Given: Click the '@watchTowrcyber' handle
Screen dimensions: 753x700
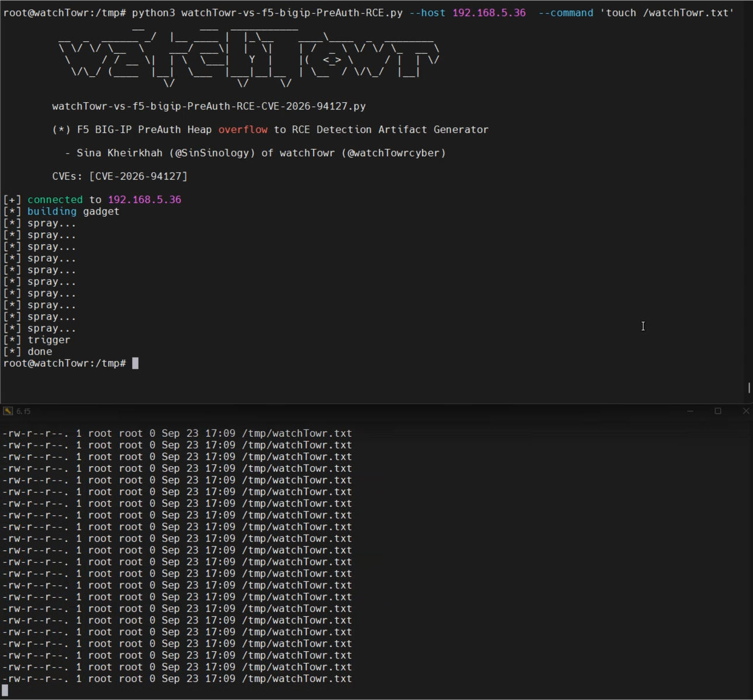Looking at the screenshot, I should (393, 153).
